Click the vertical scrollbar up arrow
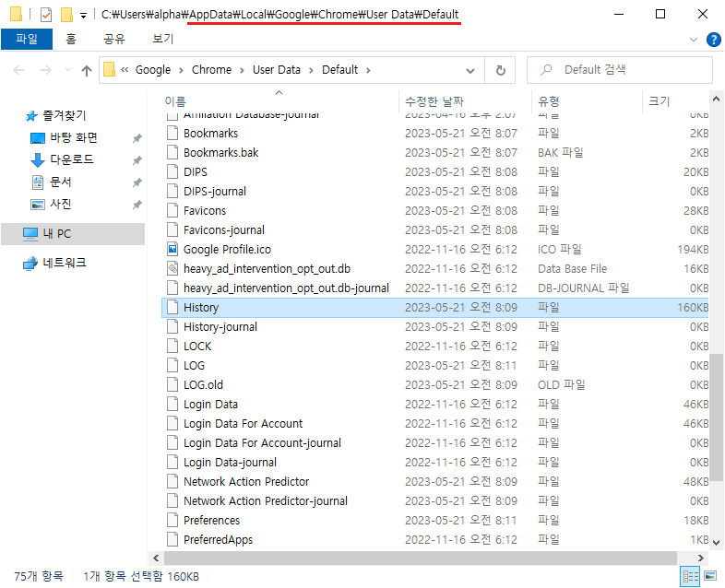This screenshot has height=588, width=725. (716, 99)
